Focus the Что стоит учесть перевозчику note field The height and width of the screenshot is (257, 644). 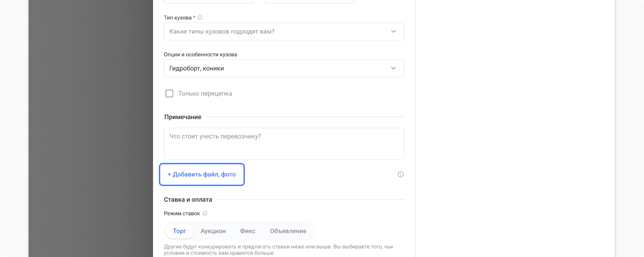284,144
